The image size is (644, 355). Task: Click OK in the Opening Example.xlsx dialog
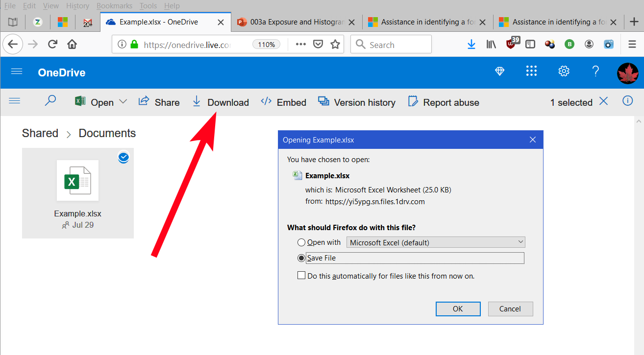click(x=458, y=308)
